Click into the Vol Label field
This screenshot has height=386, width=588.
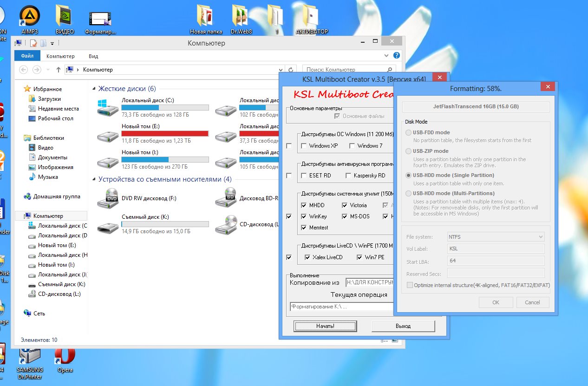click(495, 249)
